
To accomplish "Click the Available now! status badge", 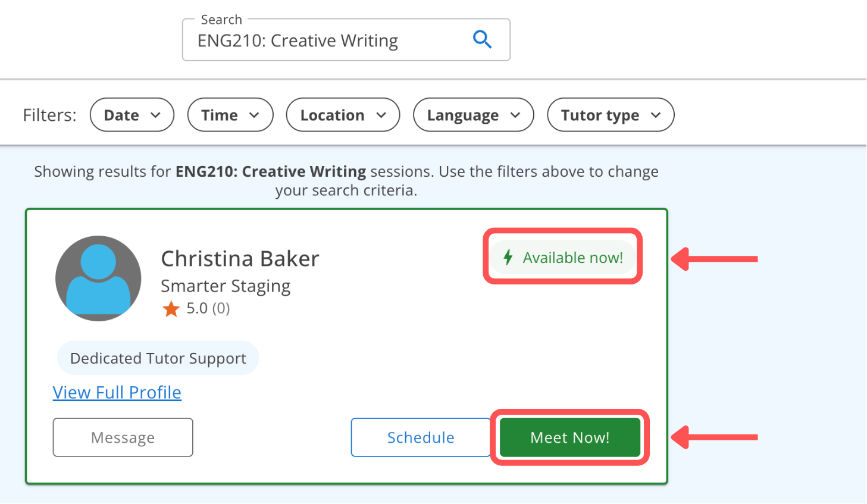I will [563, 258].
